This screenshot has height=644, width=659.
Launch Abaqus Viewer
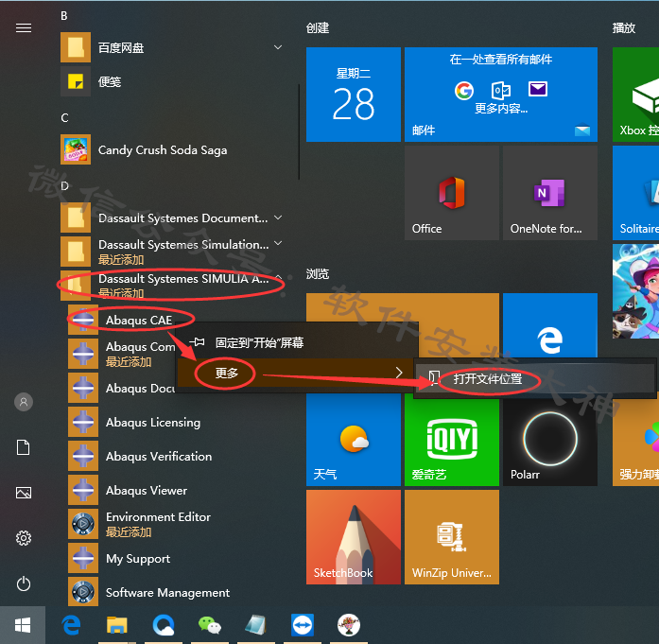175,490
